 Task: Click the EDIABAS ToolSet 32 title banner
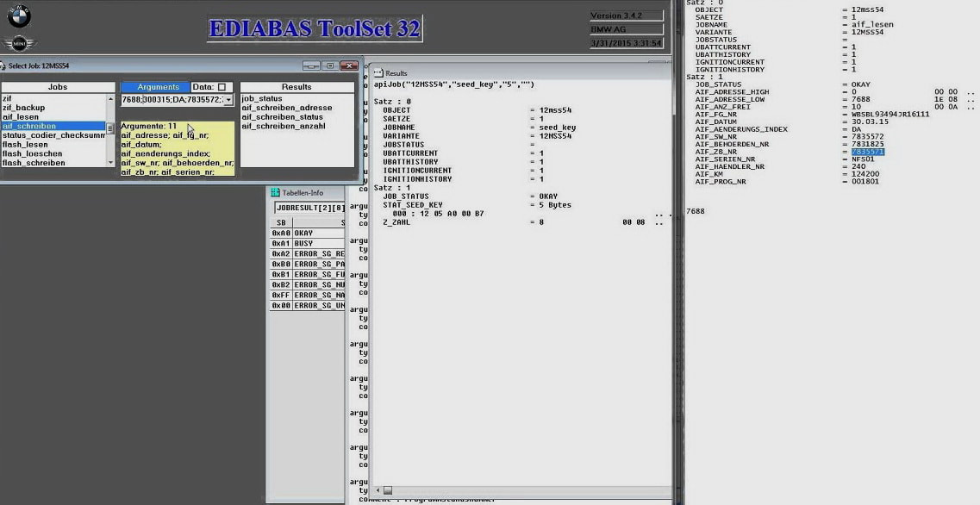pyautogui.click(x=315, y=28)
